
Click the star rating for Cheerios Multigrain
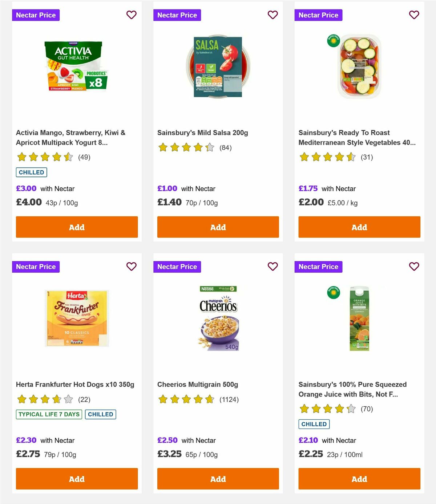pos(186,399)
